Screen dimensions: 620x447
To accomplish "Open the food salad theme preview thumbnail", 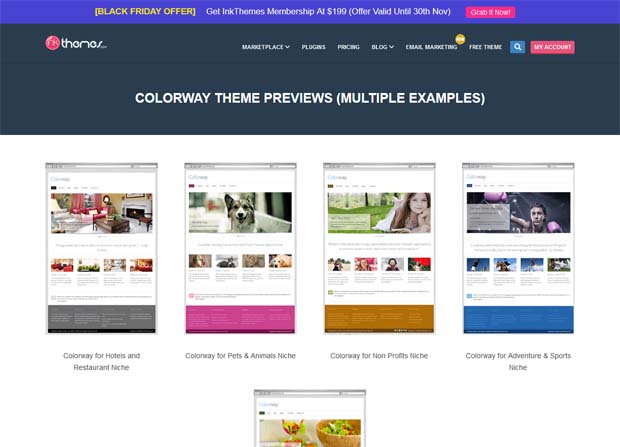I will tap(310, 418).
